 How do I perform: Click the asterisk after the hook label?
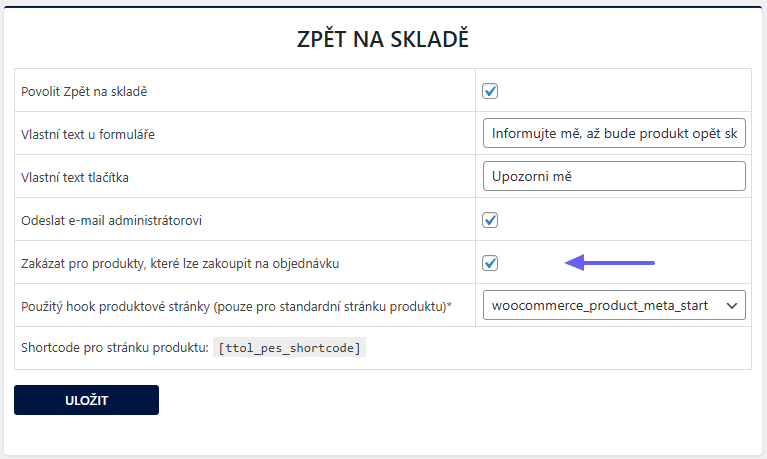click(x=449, y=305)
